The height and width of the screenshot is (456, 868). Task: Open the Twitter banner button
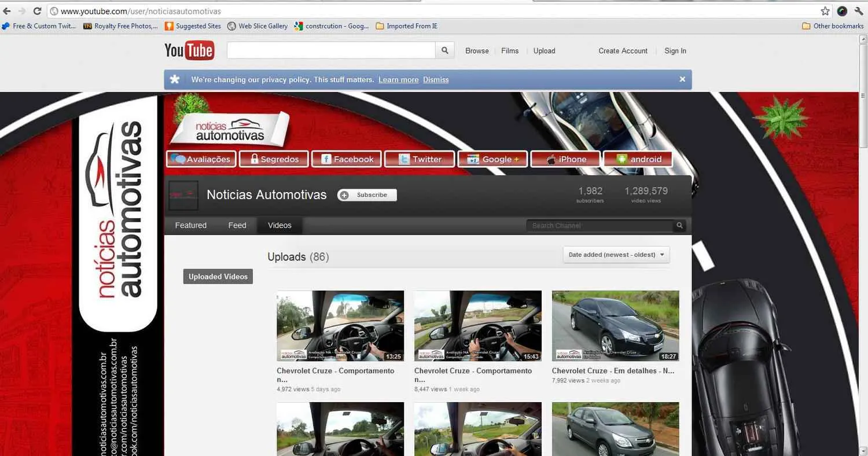[419, 159]
